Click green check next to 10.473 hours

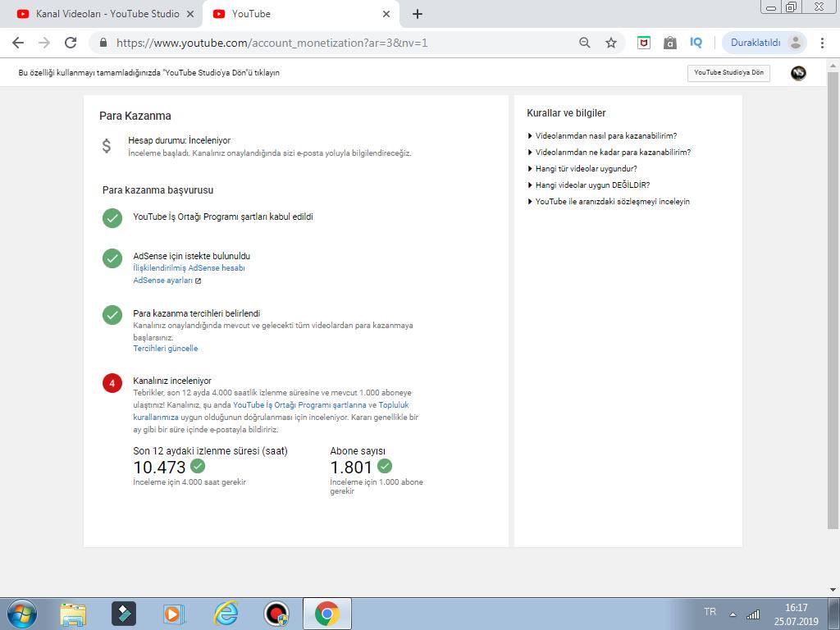(x=198, y=466)
